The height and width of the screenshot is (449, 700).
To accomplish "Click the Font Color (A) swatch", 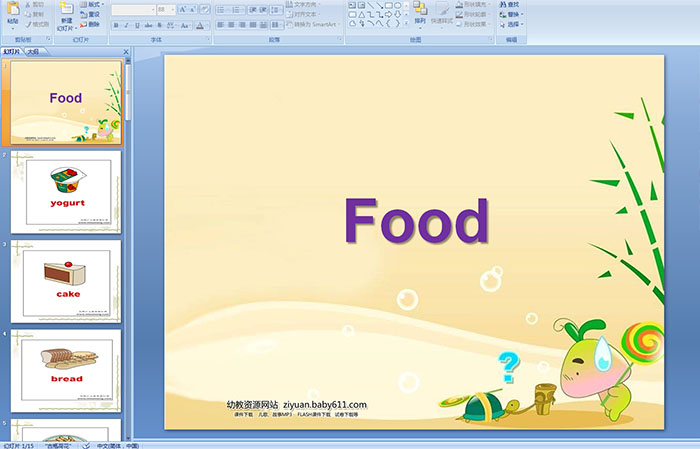I will click(200, 26).
